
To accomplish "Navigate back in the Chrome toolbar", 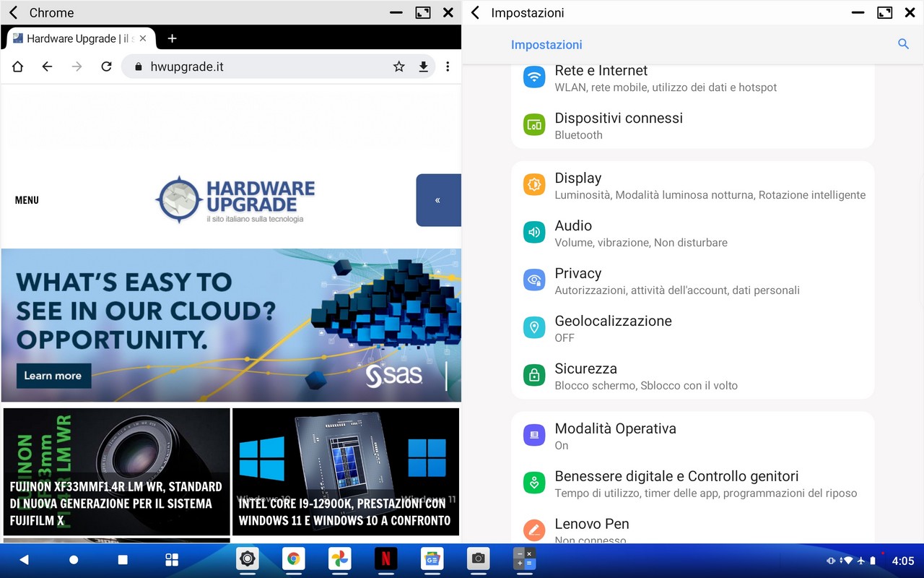I will pos(47,66).
